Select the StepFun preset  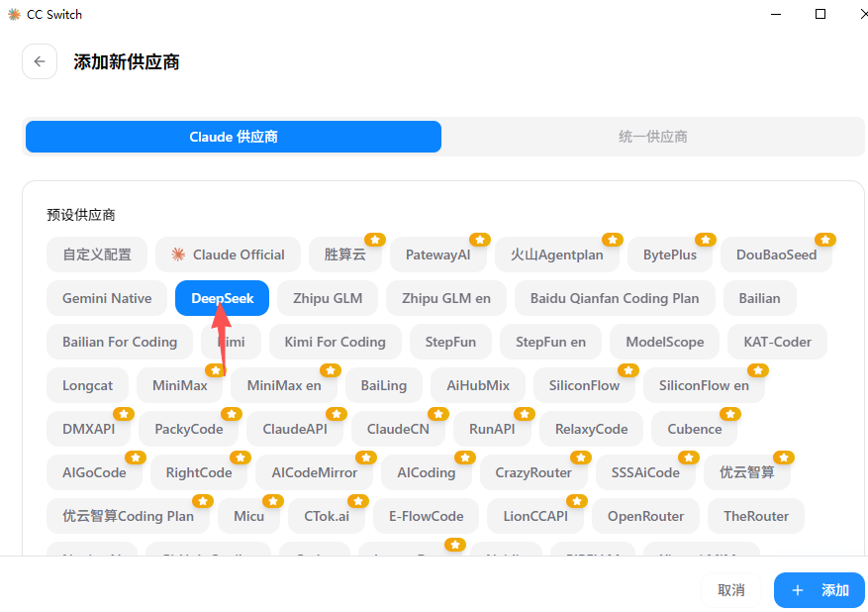450,342
